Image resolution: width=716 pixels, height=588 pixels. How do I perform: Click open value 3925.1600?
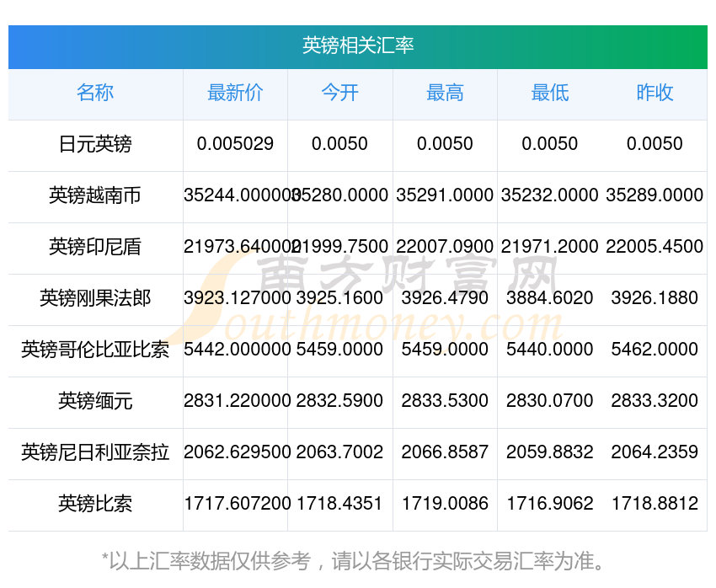pos(339,297)
